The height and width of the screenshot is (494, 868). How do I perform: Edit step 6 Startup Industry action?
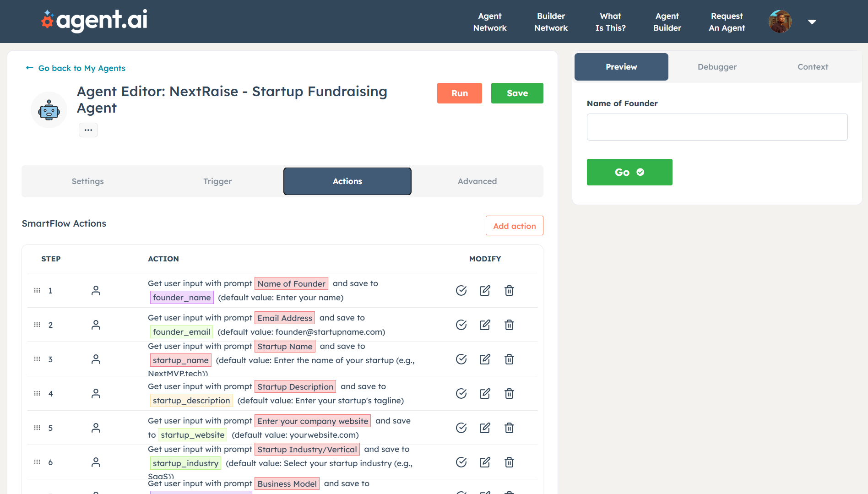coord(485,462)
